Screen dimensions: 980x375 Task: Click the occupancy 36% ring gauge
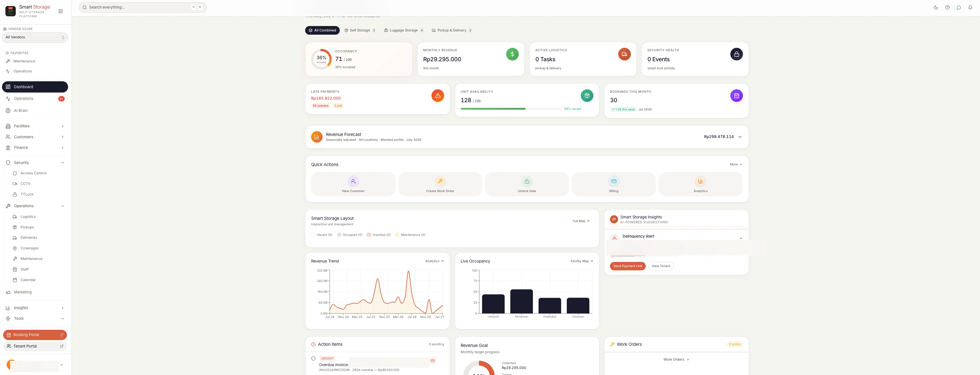(321, 59)
